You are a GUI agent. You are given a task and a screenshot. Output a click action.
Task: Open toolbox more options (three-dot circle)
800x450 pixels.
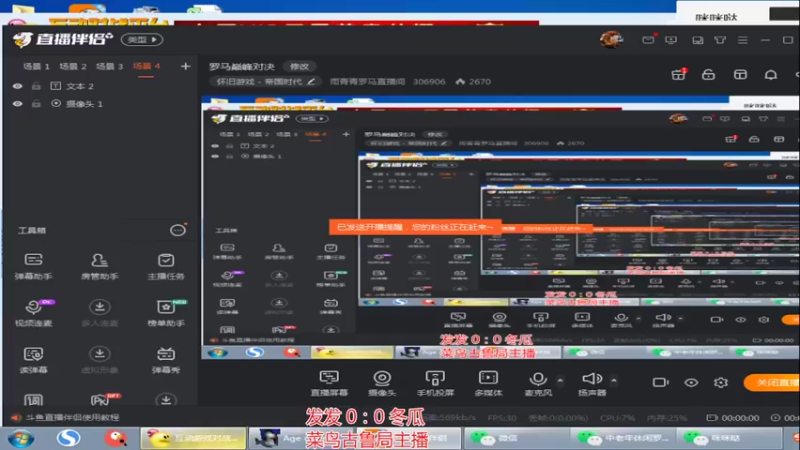click(178, 230)
